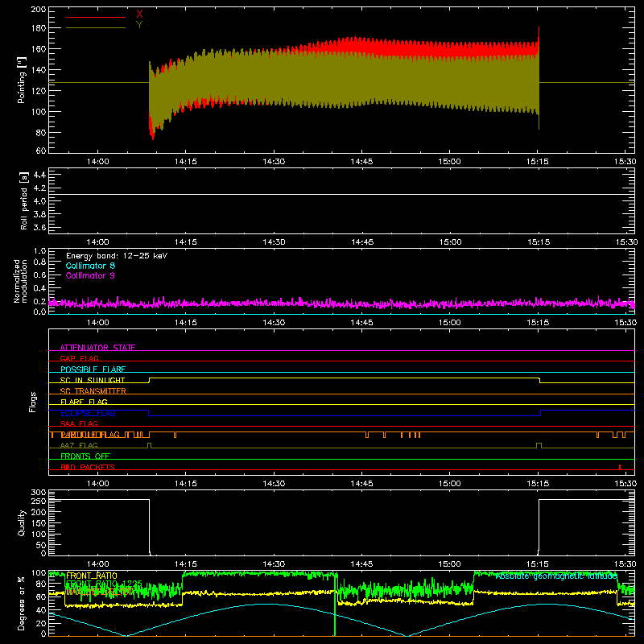Viewport: 644px width, 644px height.
Task: Click the green vertical dropout spike near 14:40
Action: click(335, 605)
